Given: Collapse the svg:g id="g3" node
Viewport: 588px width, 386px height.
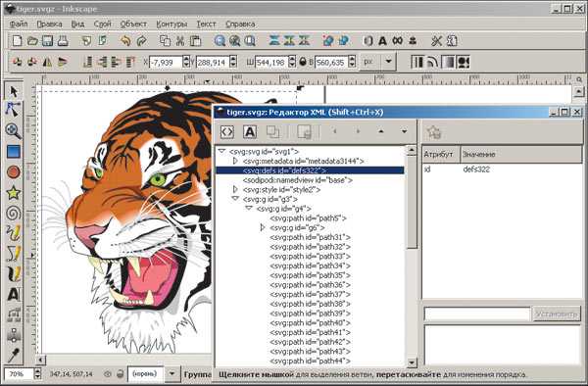Looking at the screenshot, I should tap(235, 199).
